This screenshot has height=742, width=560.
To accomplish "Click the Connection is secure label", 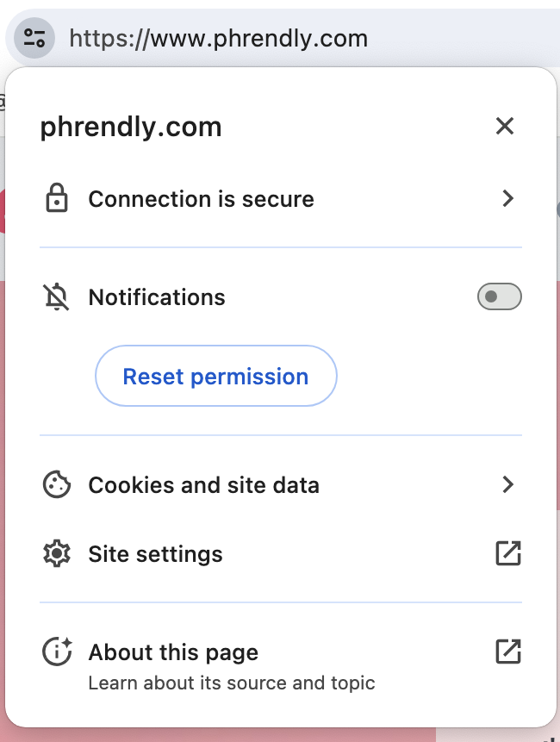I will click(x=200, y=198).
